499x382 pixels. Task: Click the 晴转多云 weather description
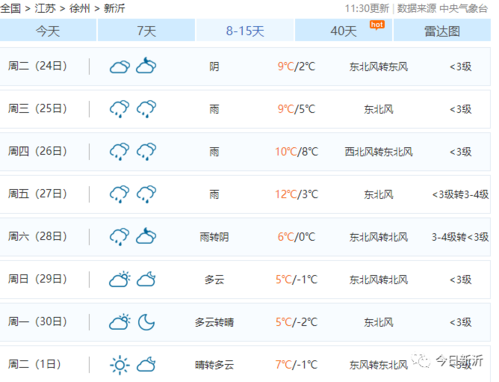[x=214, y=365]
